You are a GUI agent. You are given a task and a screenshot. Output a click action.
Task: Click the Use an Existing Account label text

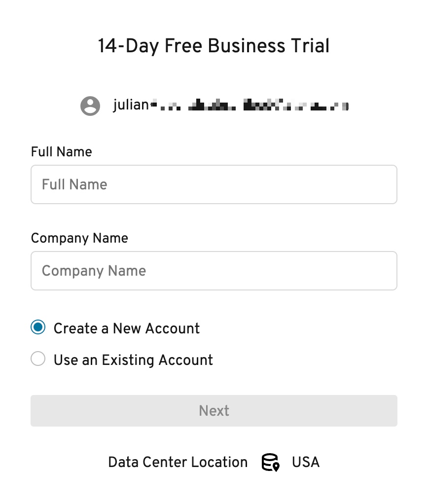[133, 360]
